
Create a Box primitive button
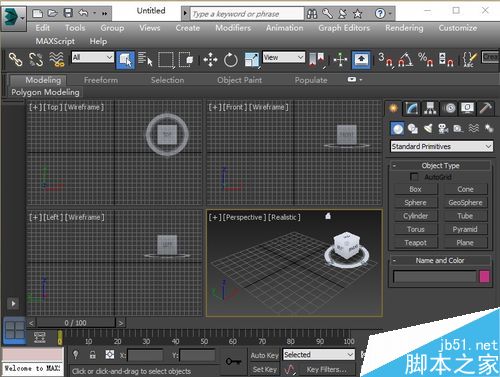pyautogui.click(x=415, y=189)
